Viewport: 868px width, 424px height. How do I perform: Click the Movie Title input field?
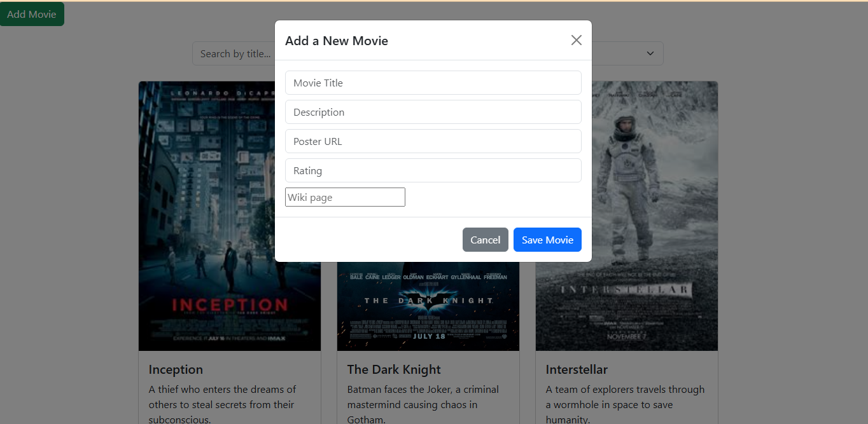[433, 83]
